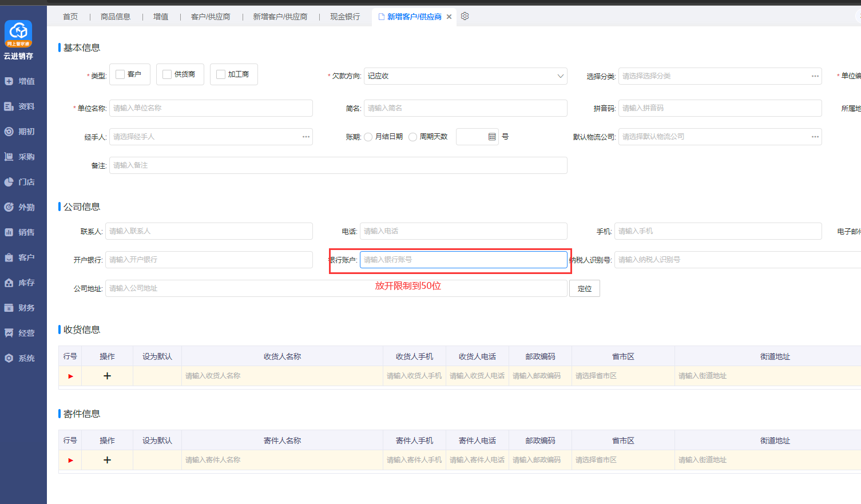Open the 库存 sidebar icon

pyautogui.click(x=9, y=283)
